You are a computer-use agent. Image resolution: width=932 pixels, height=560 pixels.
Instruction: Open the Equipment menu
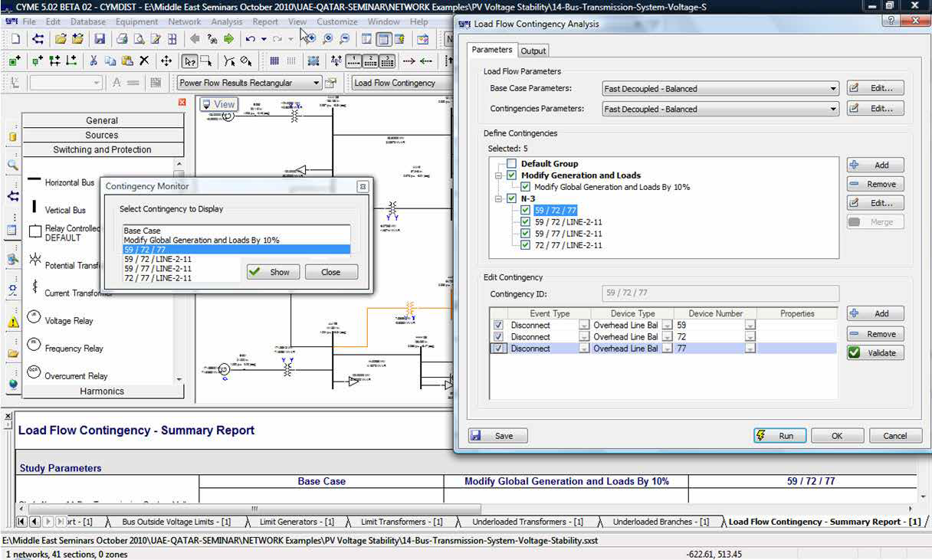click(x=136, y=21)
